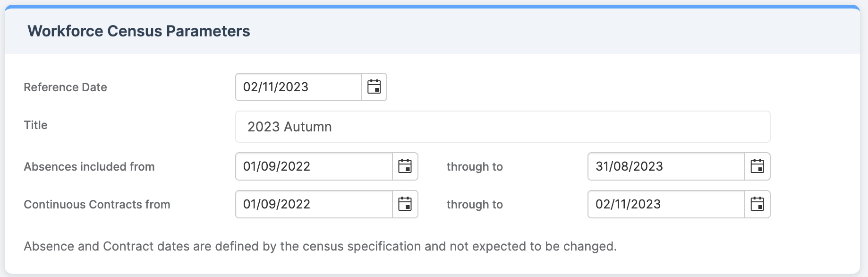Open calendar for Continuous Contracts through to date
This screenshot has height=277, width=868.
pyautogui.click(x=757, y=204)
